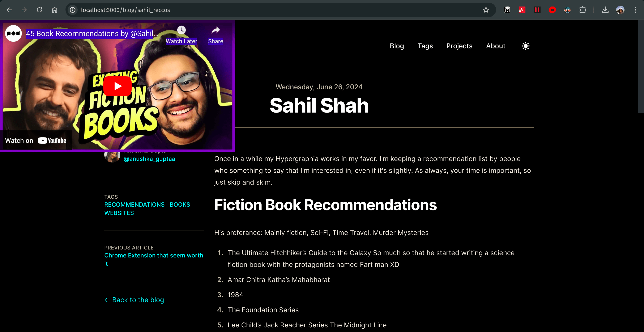
Task: Open the browser home page icon
Action: click(x=55, y=10)
